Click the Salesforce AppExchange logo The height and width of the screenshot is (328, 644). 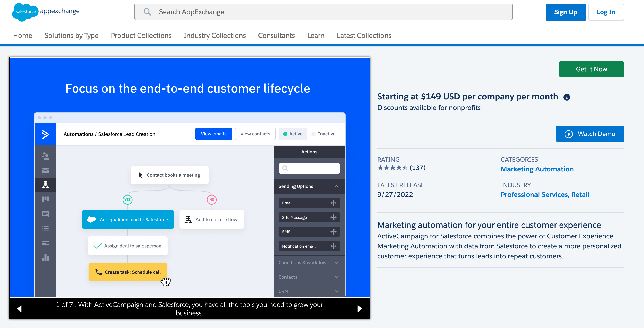pos(46,12)
